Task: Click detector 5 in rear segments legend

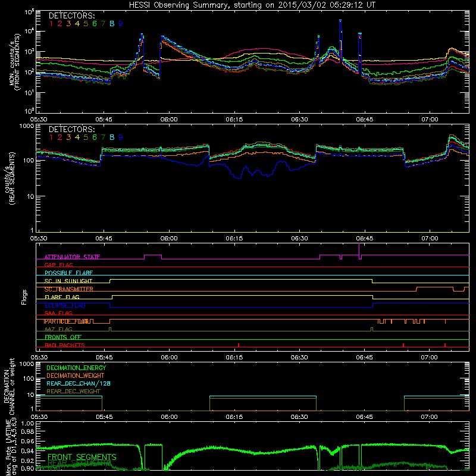Action: [x=86, y=137]
